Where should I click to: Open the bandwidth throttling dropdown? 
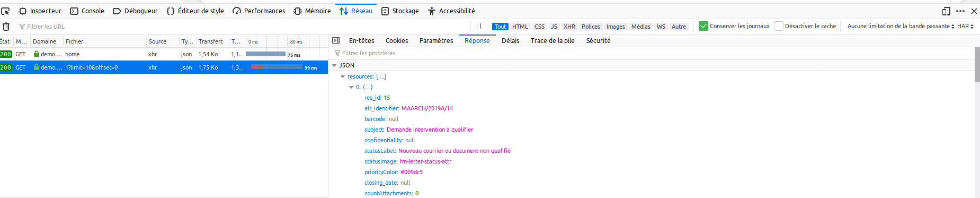(901, 26)
